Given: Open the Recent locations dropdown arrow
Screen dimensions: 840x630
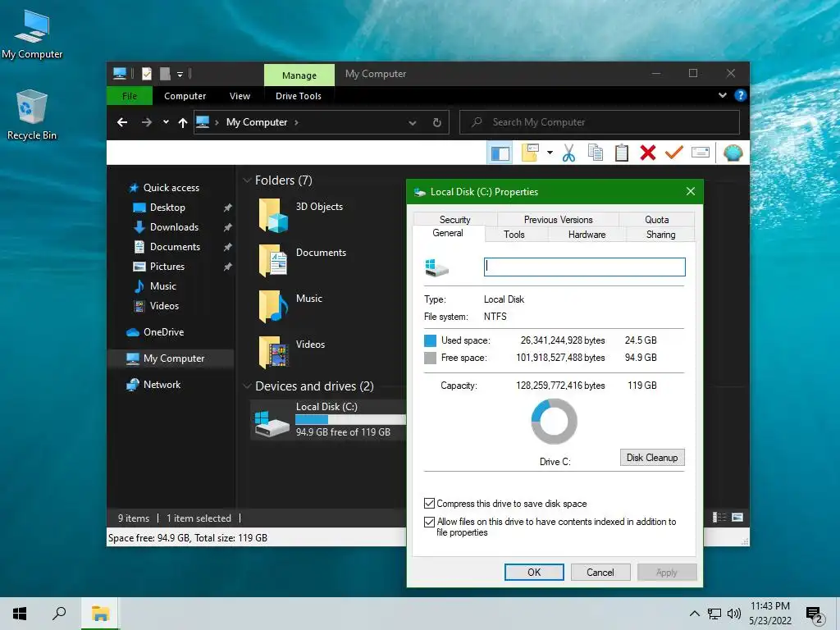Looking at the screenshot, I should pyautogui.click(x=166, y=122).
